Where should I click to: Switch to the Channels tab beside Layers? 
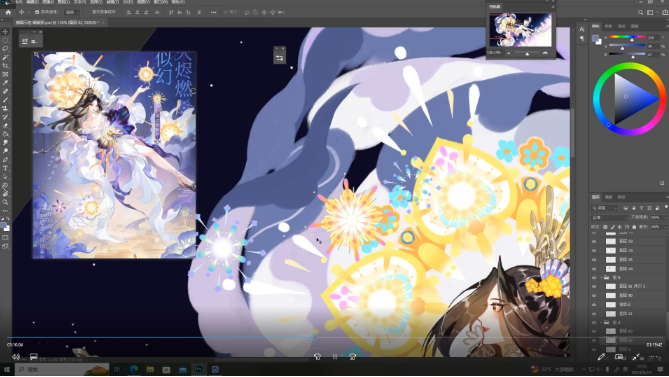tap(608, 197)
